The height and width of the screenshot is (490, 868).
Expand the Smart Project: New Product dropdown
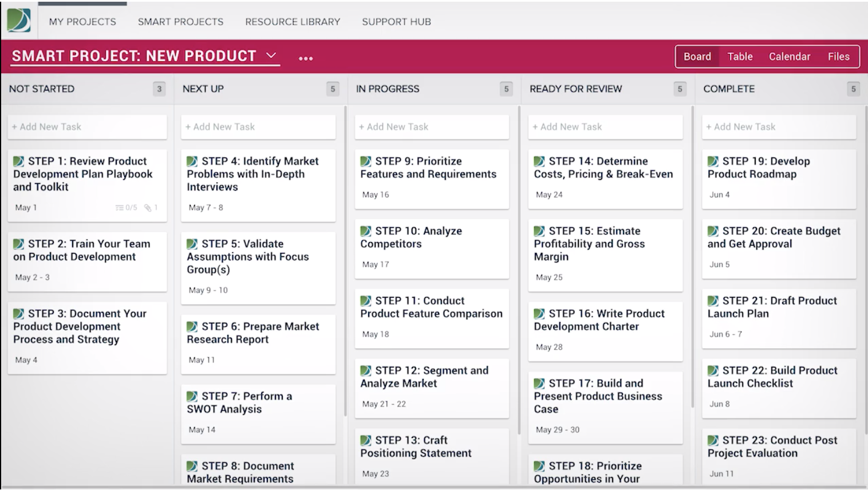[271, 56]
